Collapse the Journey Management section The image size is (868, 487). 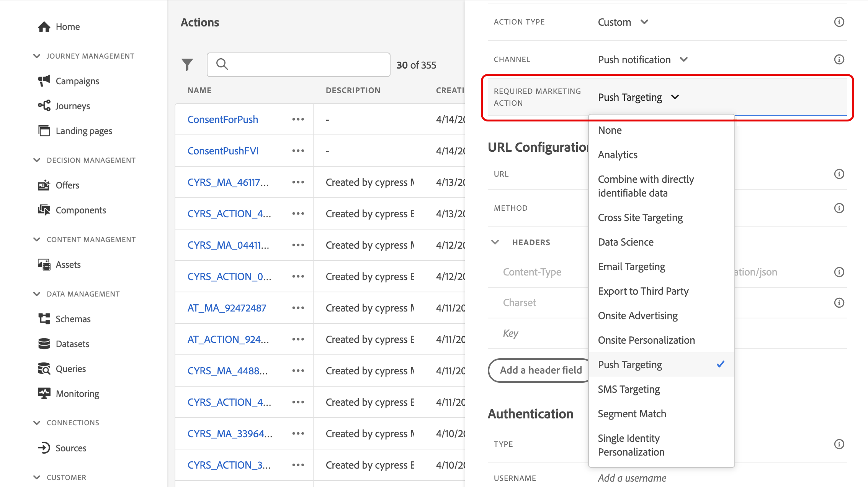pyautogui.click(x=37, y=56)
